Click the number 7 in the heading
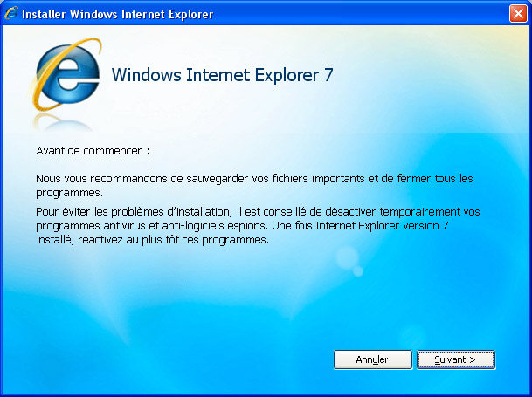 [328, 75]
